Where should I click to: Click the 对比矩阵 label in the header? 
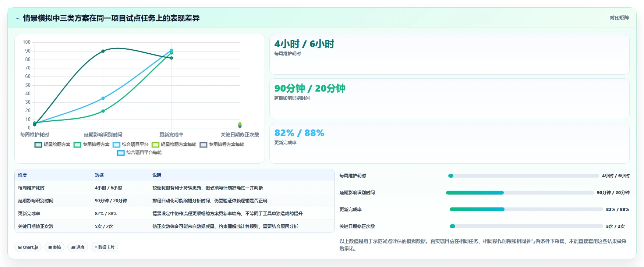tap(619, 18)
